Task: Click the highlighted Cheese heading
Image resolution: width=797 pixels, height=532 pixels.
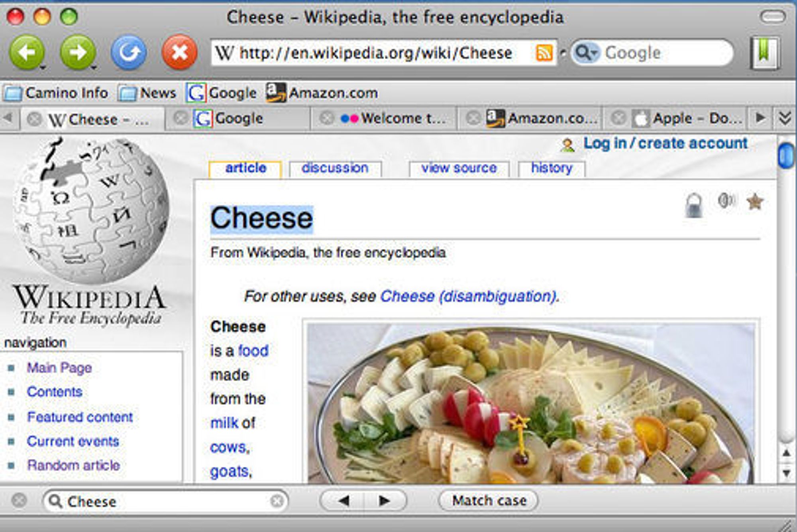Action: (262, 219)
